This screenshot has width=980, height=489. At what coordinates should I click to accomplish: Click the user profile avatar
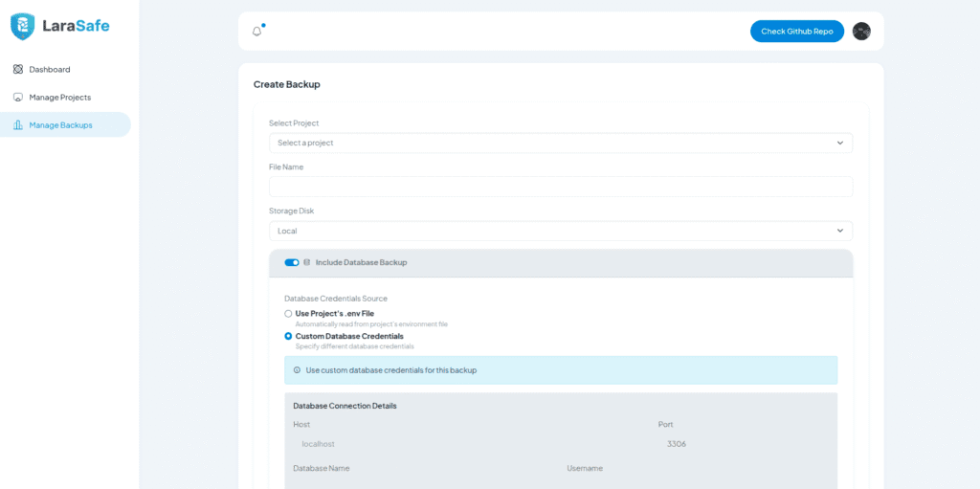[861, 32]
